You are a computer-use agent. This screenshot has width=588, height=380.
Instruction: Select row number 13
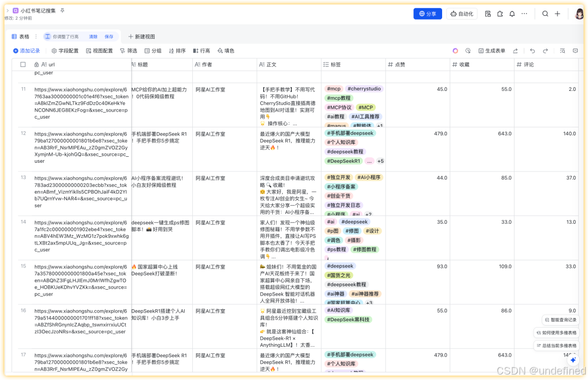click(x=23, y=178)
